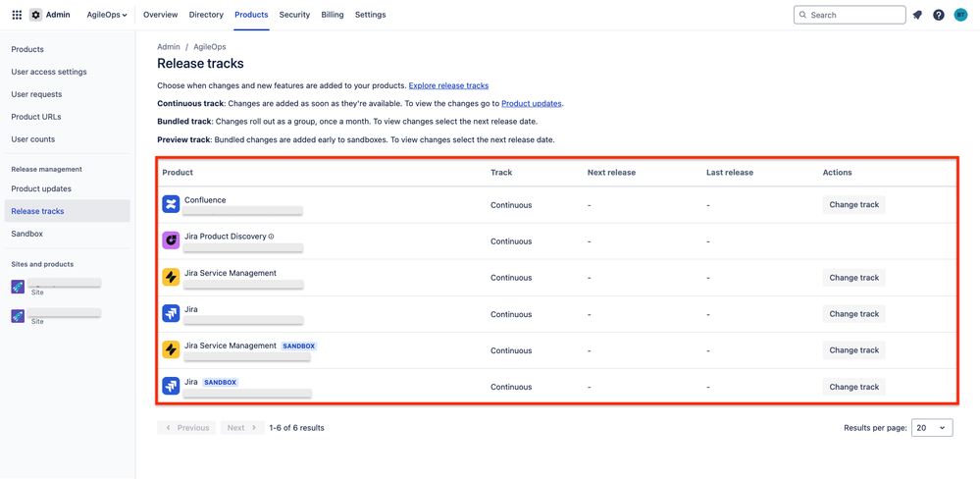980x479 pixels.
Task: Select Release tracks in sidebar
Action: pyautogui.click(x=68, y=211)
